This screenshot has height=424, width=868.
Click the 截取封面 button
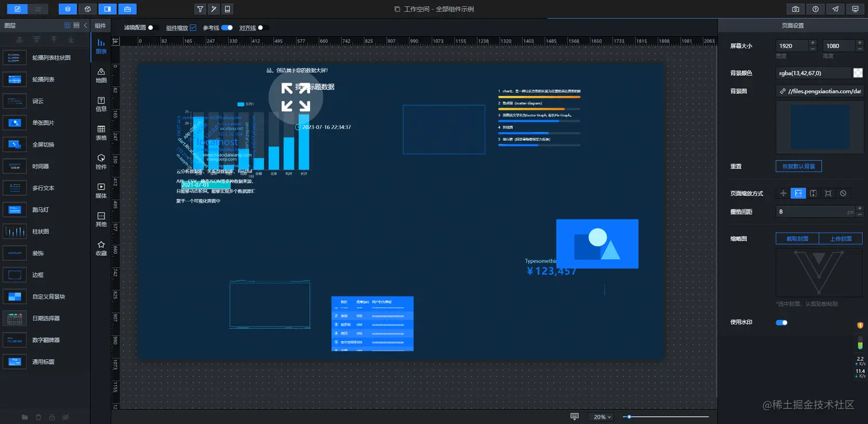click(797, 238)
